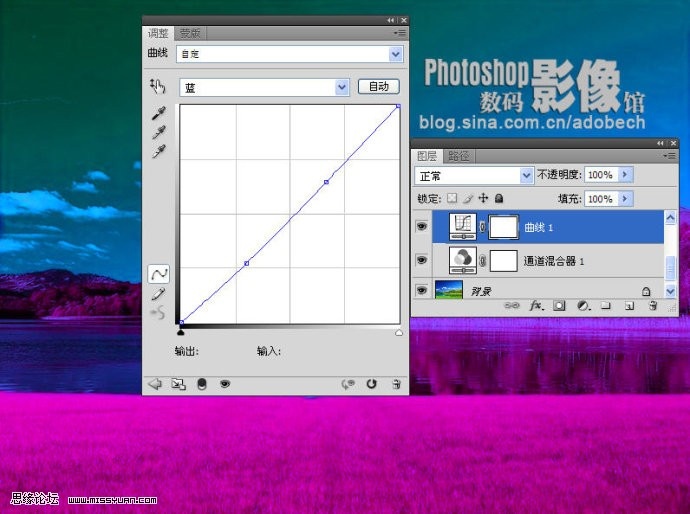Click lock position icon
The height and width of the screenshot is (514, 690).
[x=483, y=198]
